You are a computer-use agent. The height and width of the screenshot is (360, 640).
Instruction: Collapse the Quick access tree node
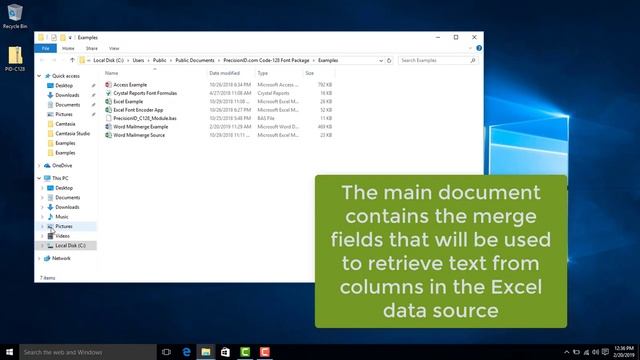click(39, 76)
